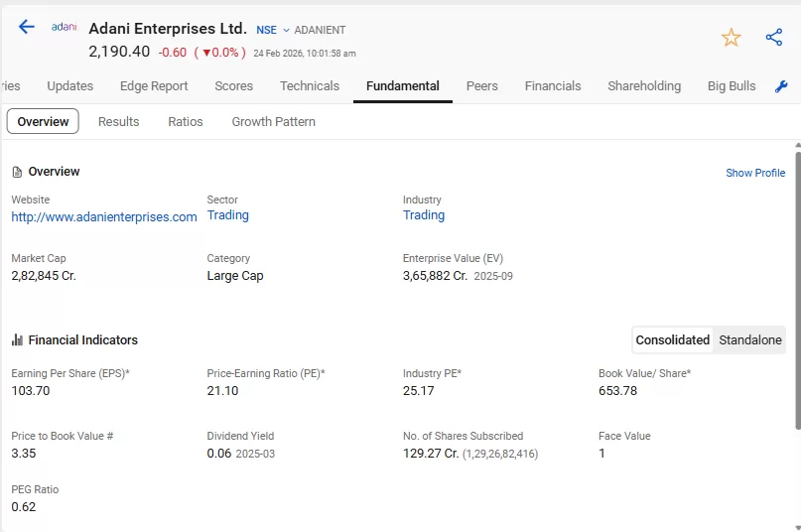
Task: Go back using the blue arrow
Action: [27, 27]
